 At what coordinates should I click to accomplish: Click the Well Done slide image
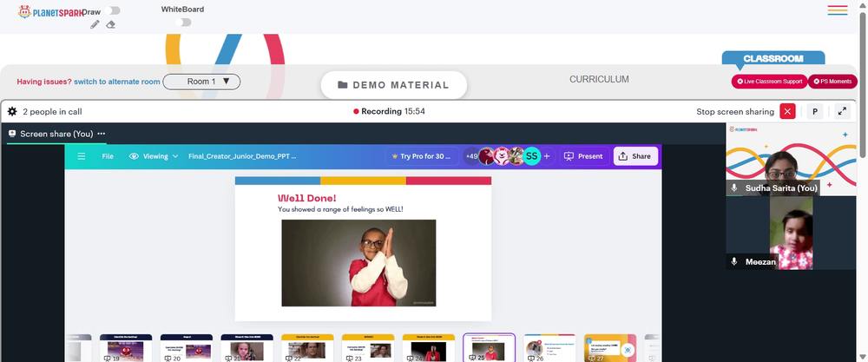click(358, 263)
